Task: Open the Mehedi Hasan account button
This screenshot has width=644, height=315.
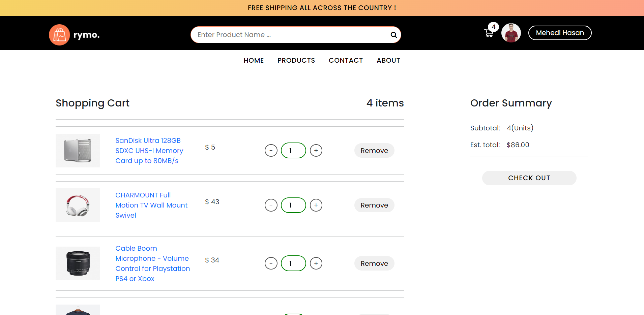Action: point(560,33)
